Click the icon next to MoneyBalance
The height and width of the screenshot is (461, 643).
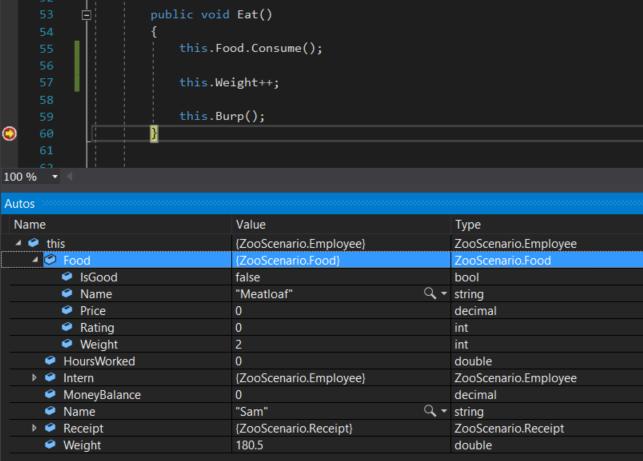point(50,395)
